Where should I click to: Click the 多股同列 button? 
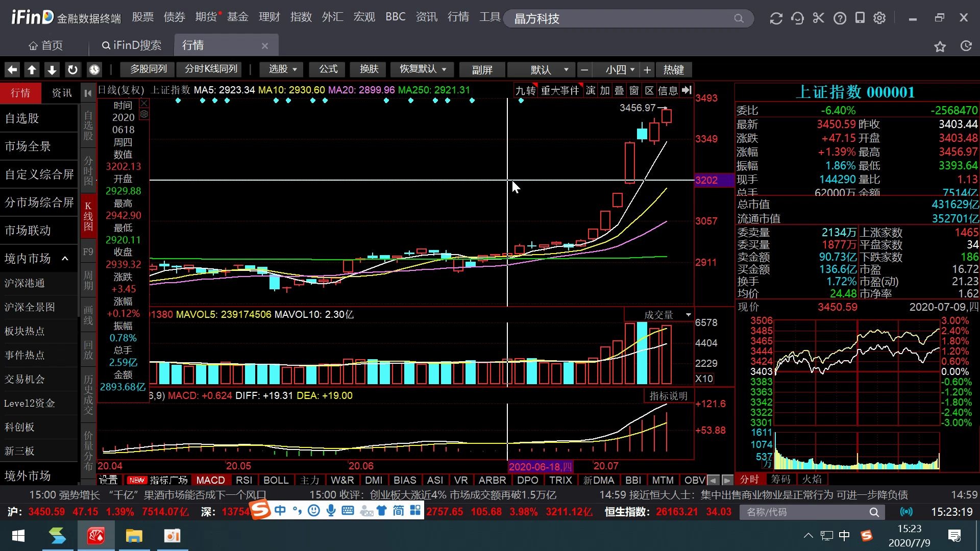[148, 69]
